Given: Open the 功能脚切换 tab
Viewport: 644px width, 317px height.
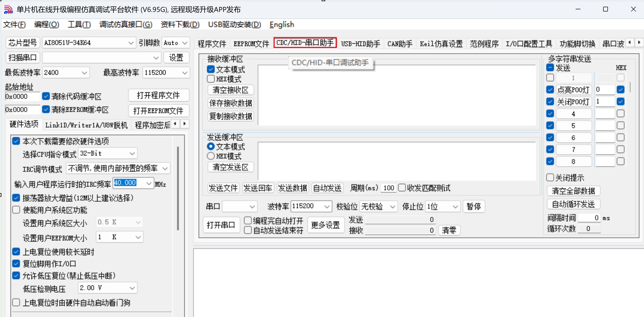Looking at the screenshot, I should [577, 44].
